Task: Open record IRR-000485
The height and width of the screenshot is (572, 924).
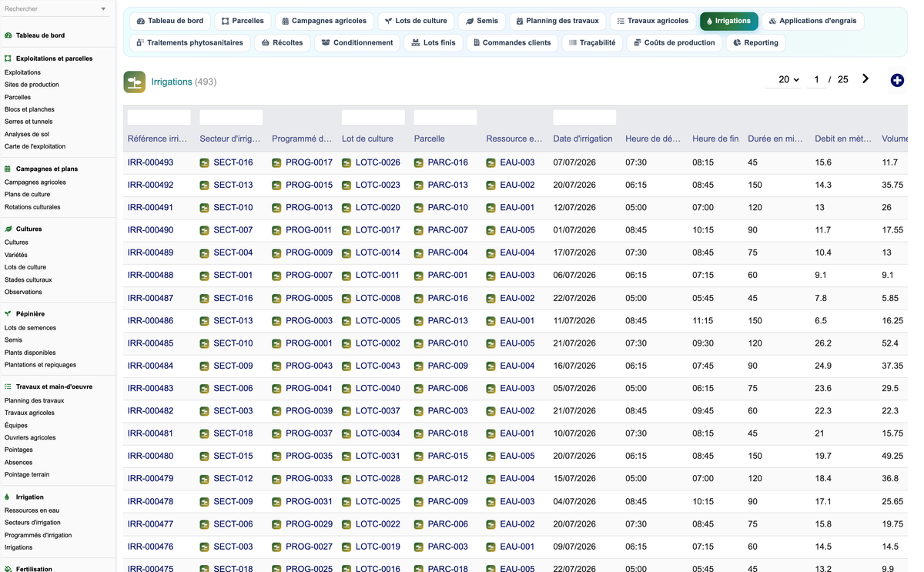Action: coord(150,343)
